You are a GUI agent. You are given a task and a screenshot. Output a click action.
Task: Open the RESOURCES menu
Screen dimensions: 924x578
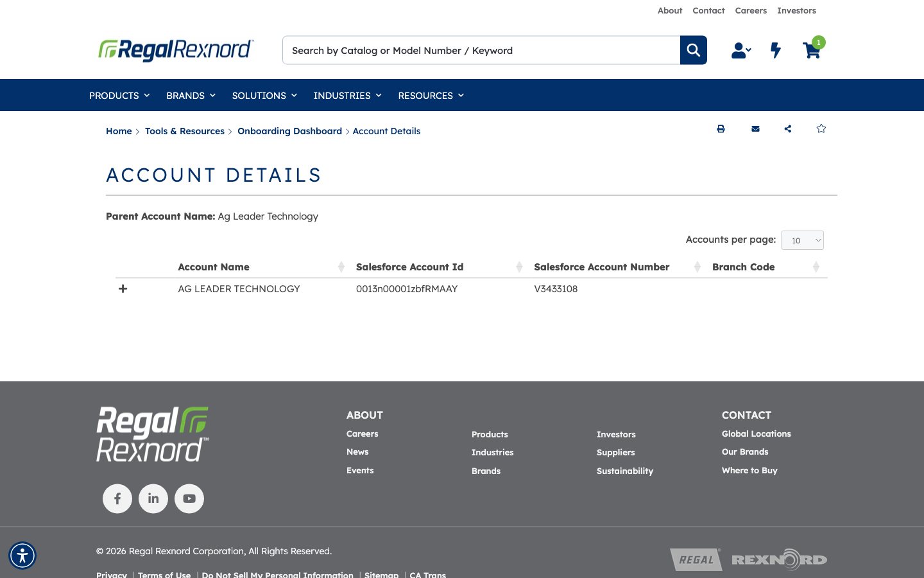point(431,95)
